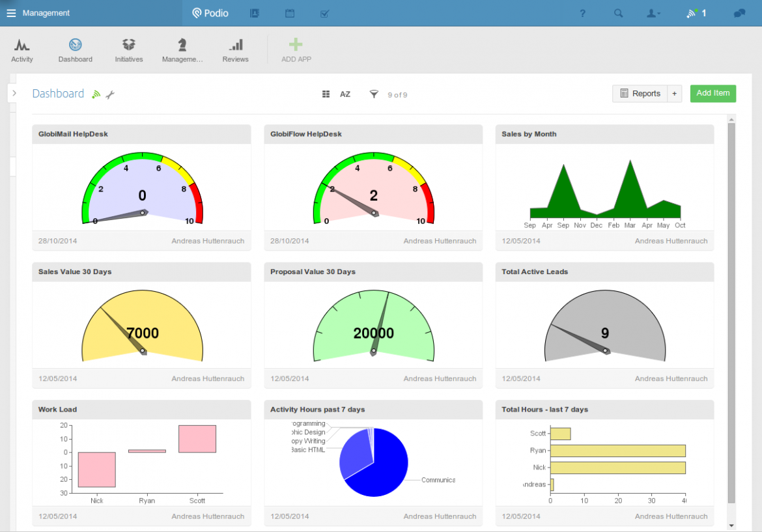
Task: Open the Podio tasks icon
Action: 324,12
